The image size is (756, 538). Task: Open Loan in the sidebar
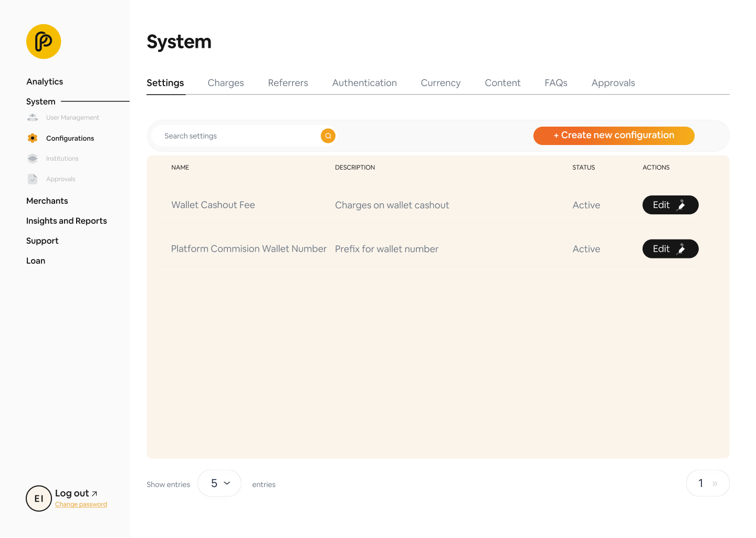(36, 261)
